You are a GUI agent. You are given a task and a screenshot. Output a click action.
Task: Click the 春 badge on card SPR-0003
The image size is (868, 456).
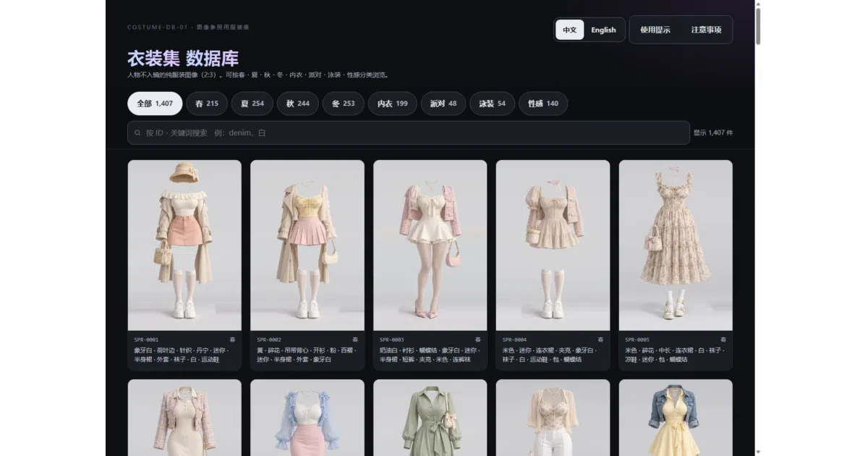[478, 339]
